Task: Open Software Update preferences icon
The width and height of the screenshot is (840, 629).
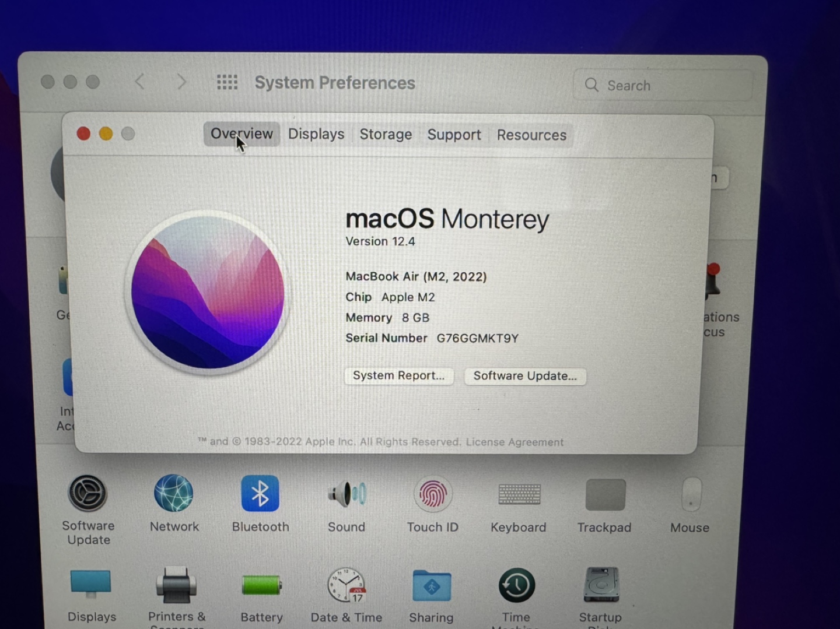Action: point(87,493)
